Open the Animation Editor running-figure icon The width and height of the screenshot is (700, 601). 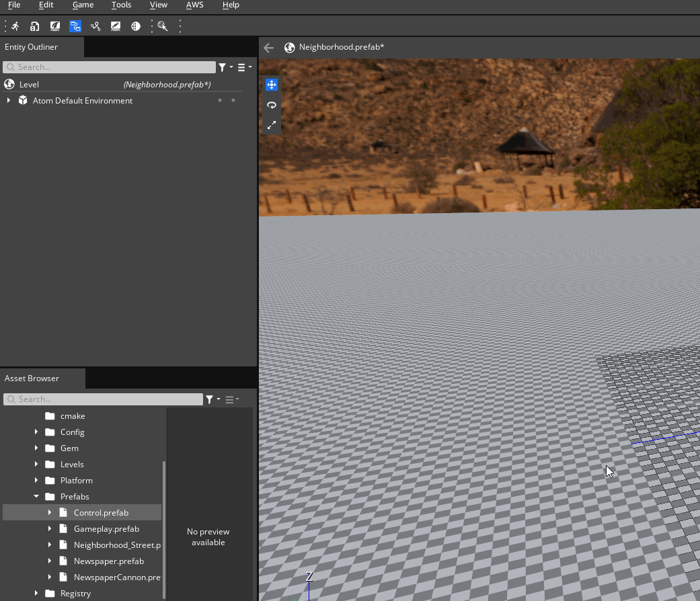pyautogui.click(x=15, y=26)
